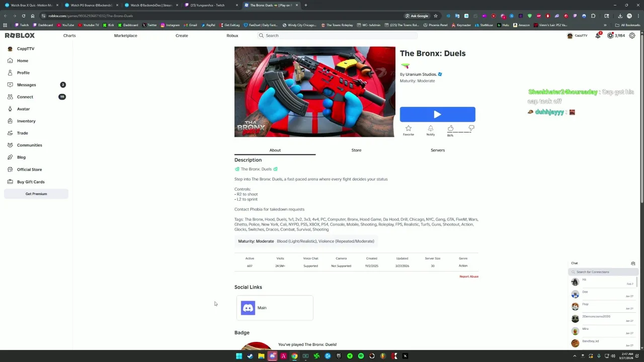
Task: Open the Chrome three-dot menu
Action: [x=638, y=16]
